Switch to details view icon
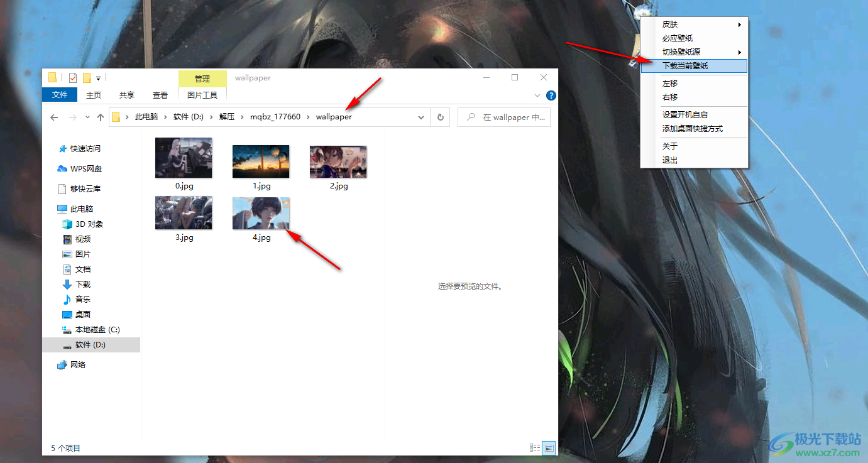Image resolution: width=868 pixels, height=463 pixels. (x=535, y=448)
